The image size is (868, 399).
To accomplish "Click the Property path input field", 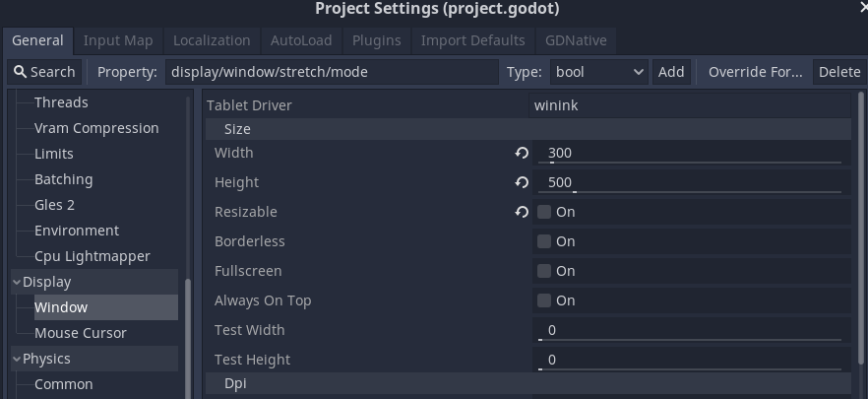I will (x=332, y=72).
